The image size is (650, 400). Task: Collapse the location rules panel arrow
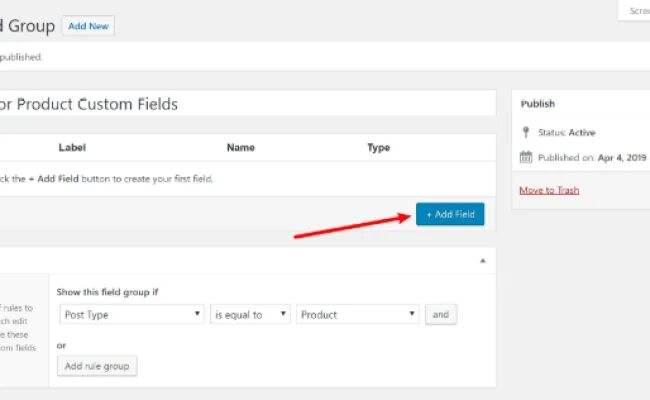tap(483, 260)
